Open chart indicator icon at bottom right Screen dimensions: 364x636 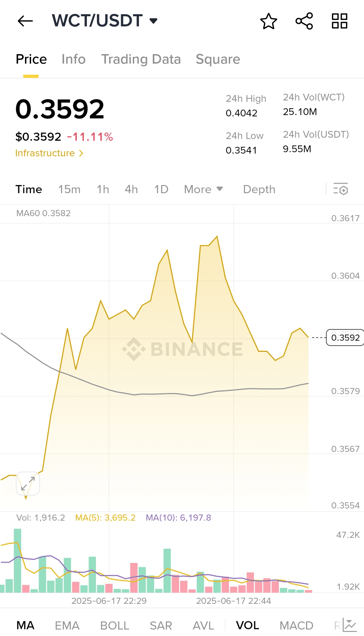349,625
